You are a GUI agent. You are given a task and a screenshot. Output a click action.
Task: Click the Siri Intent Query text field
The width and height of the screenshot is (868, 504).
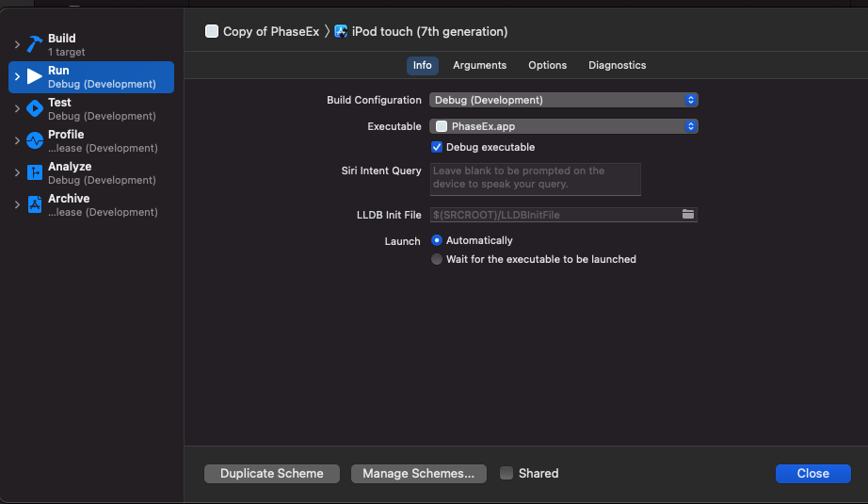click(536, 179)
